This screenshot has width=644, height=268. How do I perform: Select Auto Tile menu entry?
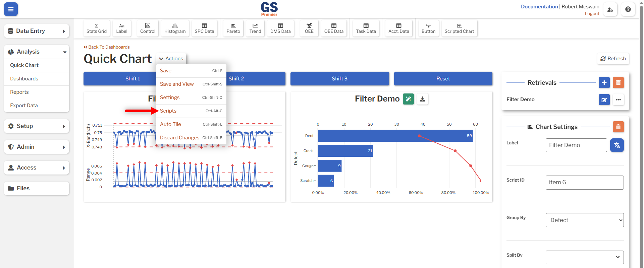[x=191, y=124]
